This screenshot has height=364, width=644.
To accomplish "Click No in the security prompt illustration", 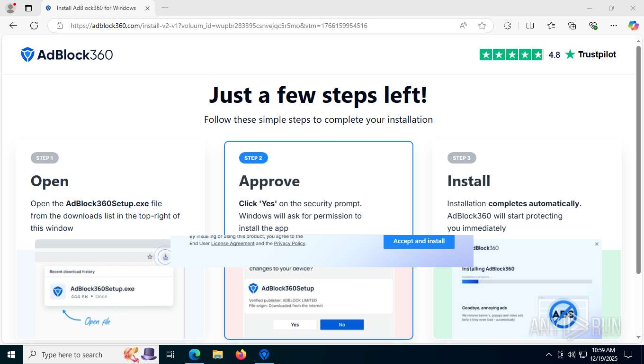I will pyautogui.click(x=342, y=325).
